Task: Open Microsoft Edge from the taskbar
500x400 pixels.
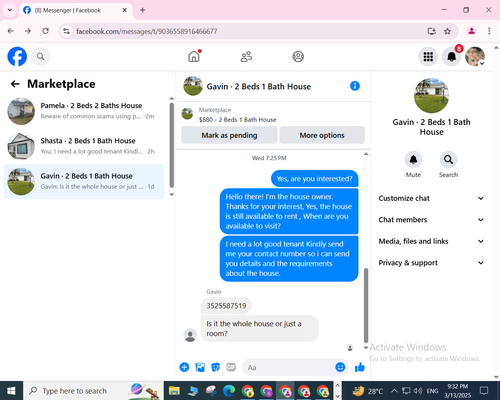Action: tap(229, 391)
